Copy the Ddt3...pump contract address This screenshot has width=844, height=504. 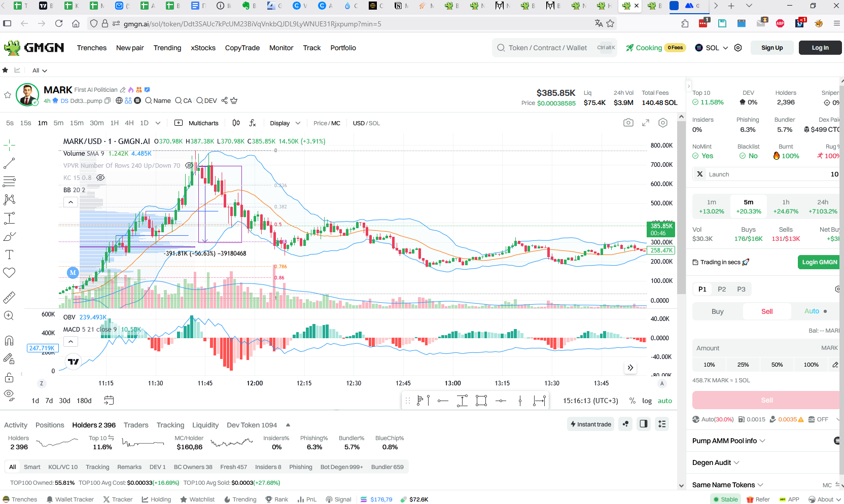(x=108, y=101)
